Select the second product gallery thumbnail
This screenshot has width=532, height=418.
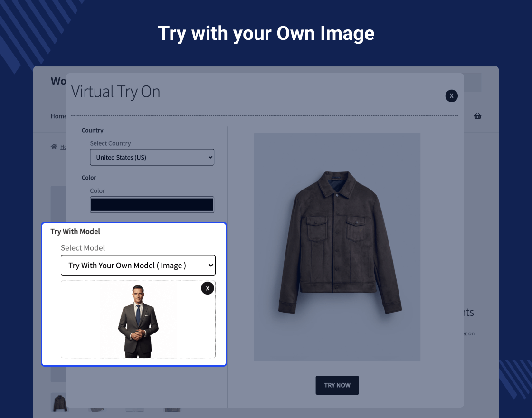coord(96,409)
